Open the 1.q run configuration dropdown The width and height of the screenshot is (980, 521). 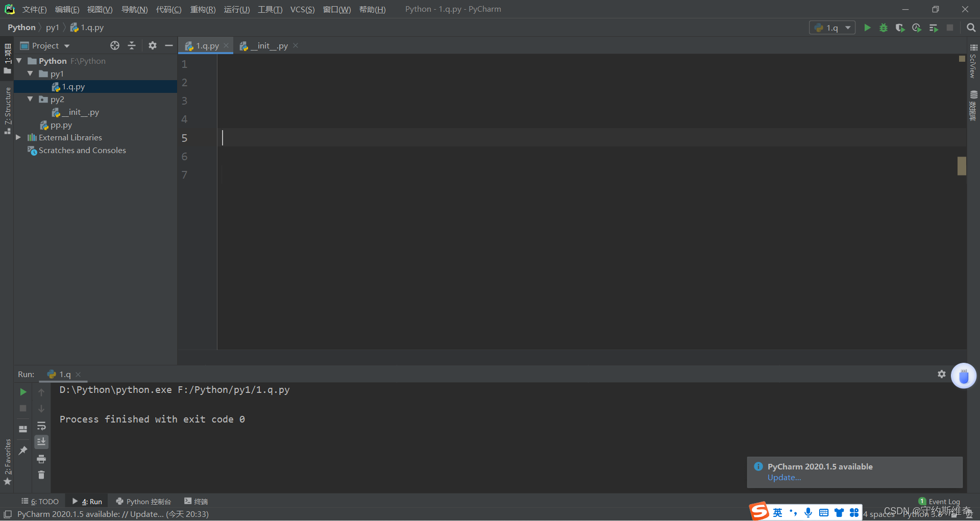(832, 28)
